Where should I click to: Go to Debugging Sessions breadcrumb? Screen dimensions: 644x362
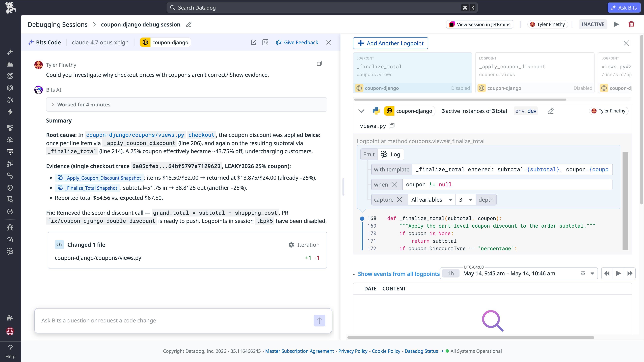pos(58,24)
